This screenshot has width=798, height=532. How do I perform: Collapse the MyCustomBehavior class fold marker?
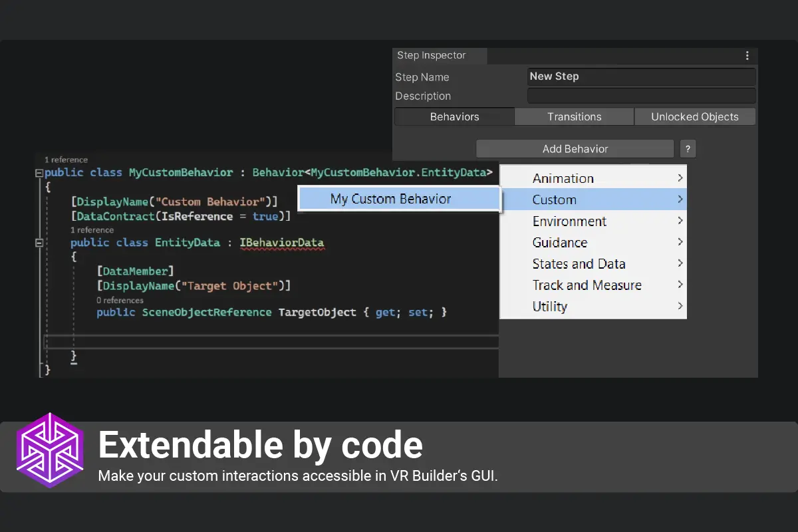(39, 173)
